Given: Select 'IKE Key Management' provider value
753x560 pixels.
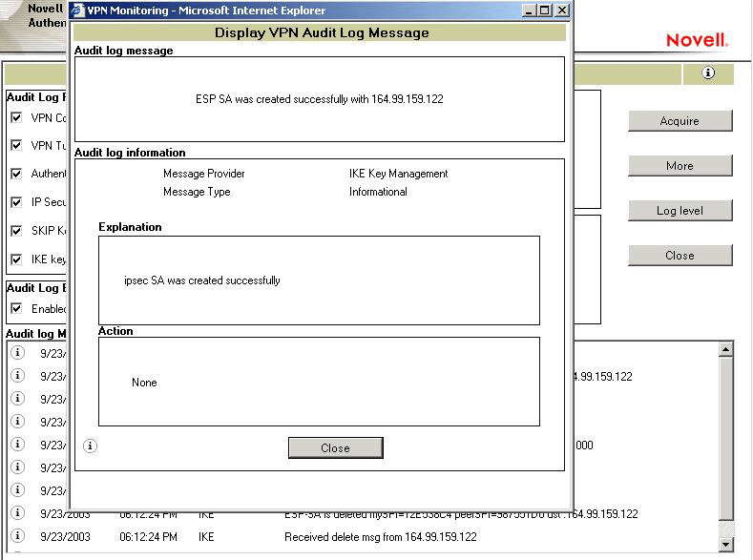Looking at the screenshot, I should pyautogui.click(x=399, y=174).
